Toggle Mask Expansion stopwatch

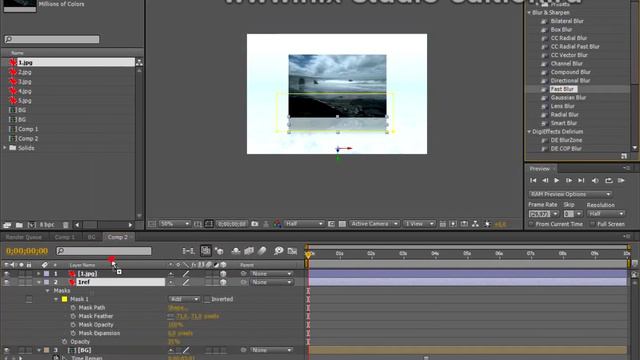click(73, 333)
